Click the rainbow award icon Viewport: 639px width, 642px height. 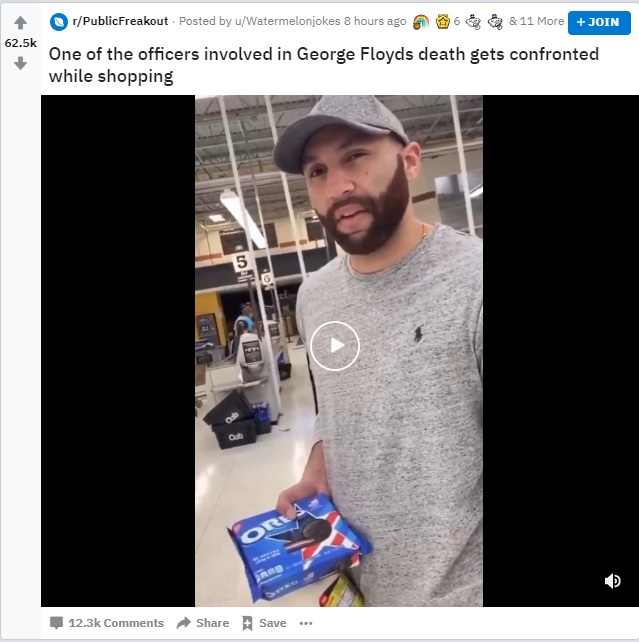coord(421,22)
